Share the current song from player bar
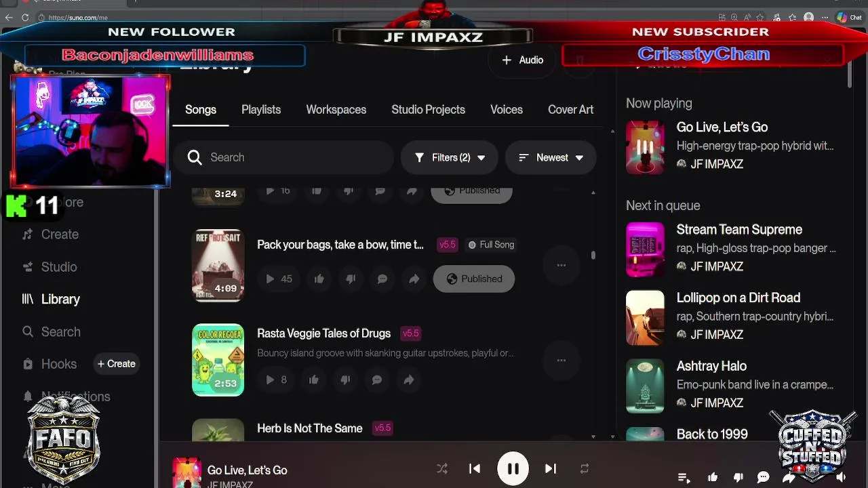Viewport: 868px width, 488px height. [788, 478]
